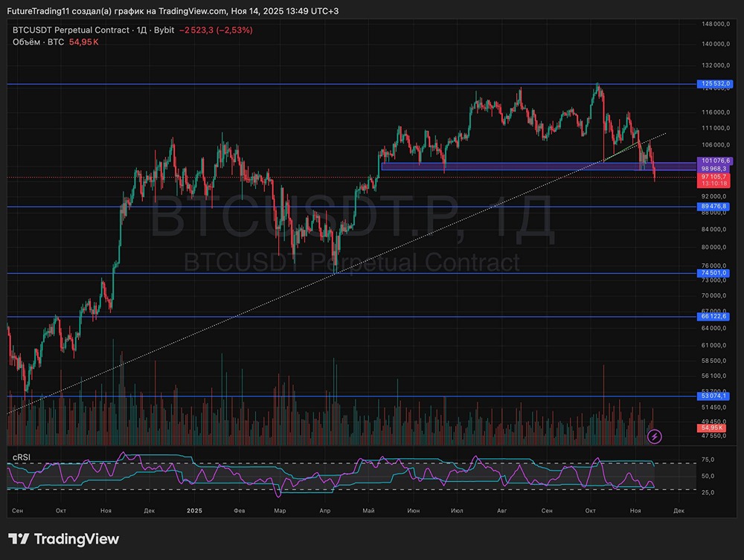Click the cRSI indicator label
The width and height of the screenshot is (744, 560).
pyautogui.click(x=22, y=457)
